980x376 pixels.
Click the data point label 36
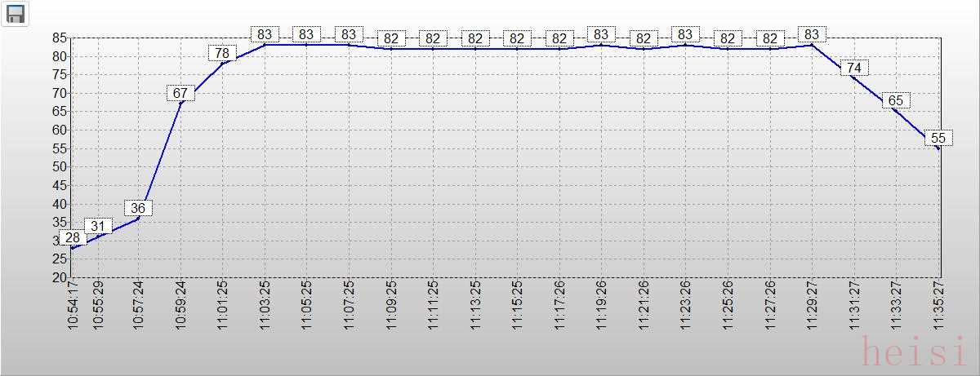138,208
